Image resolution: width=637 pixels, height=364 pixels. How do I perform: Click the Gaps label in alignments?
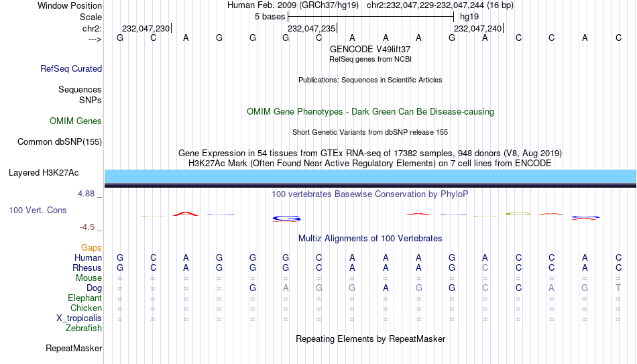[x=91, y=248]
